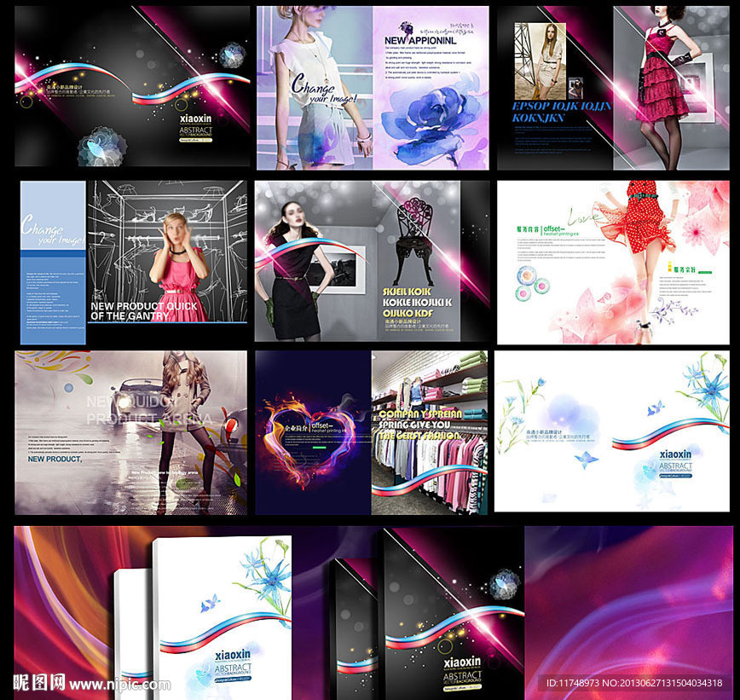Select the woman in pink dress covering her ears

point(179,267)
